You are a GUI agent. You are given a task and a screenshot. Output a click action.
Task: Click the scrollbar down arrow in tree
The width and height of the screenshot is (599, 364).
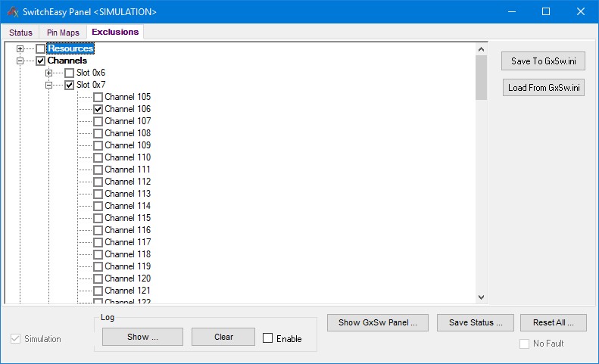coord(481,297)
